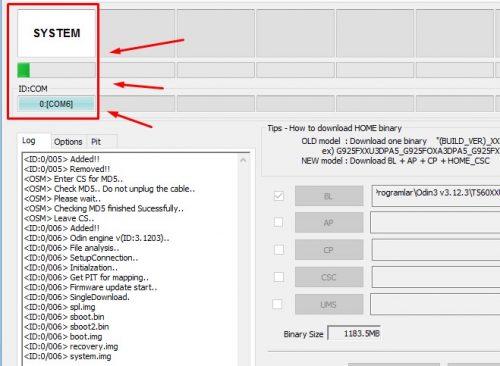
Task: Enable the UMS checkbox
Action: tap(277, 304)
